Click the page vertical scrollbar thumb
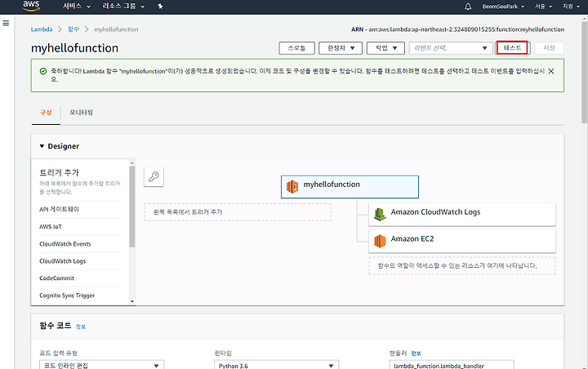The width and height of the screenshot is (588, 369). point(584,71)
